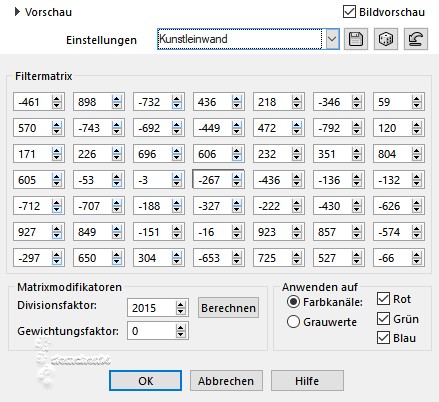Confirm with the OK button
439x402 pixels.
coord(145,381)
